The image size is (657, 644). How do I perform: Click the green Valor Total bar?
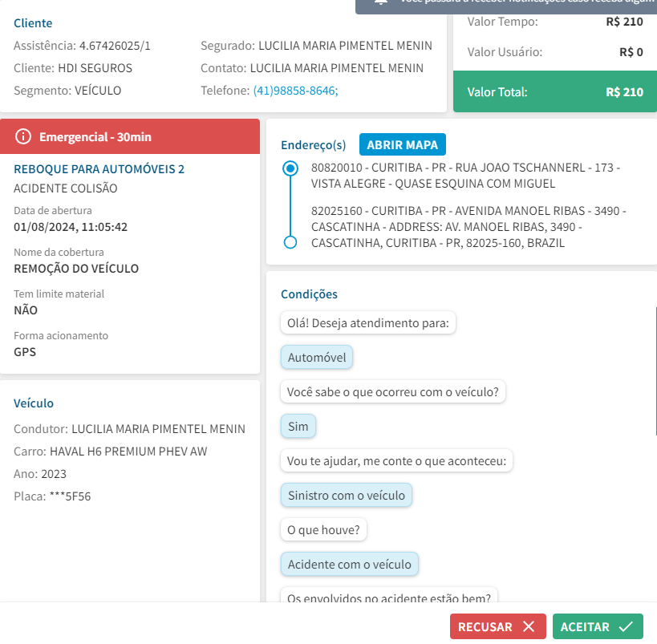[554, 91]
